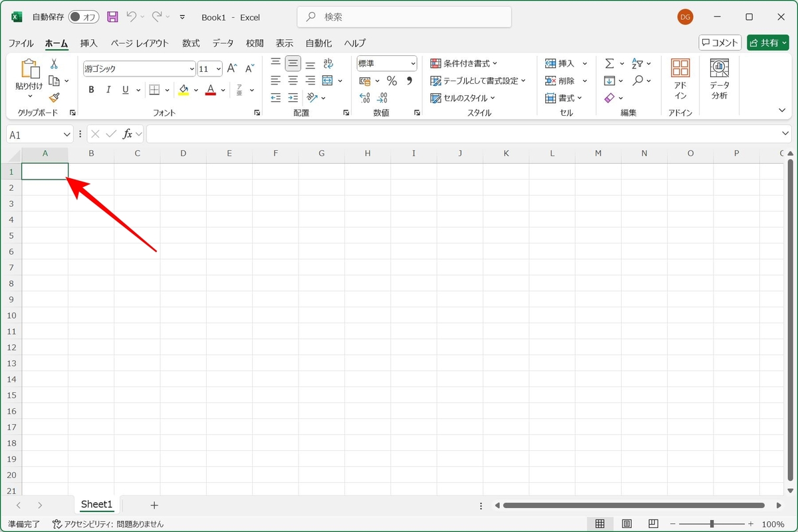The width and height of the screenshot is (798, 532).
Task: Toggle the 自動保存 autosave switch
Action: 84,17
